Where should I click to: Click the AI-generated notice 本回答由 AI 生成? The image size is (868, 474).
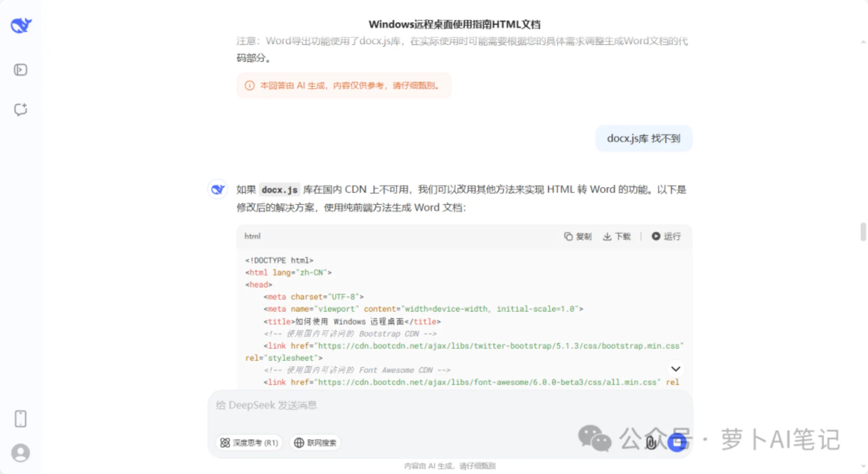point(344,85)
